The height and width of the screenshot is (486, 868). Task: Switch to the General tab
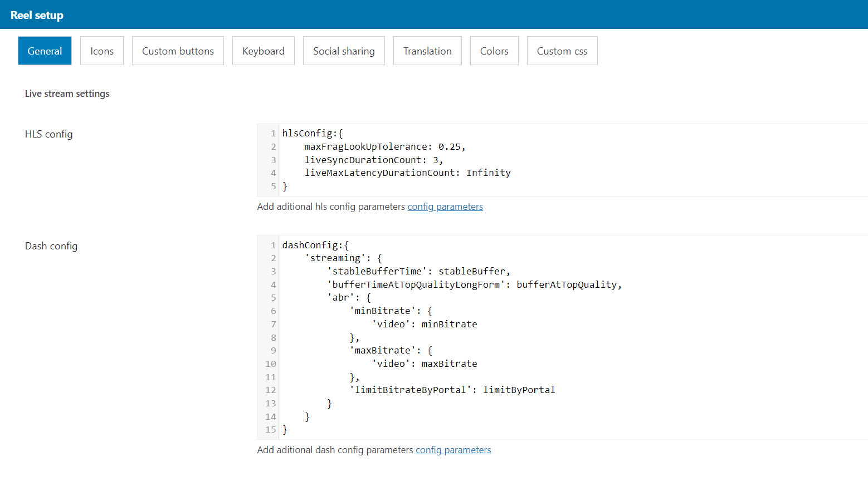[45, 51]
